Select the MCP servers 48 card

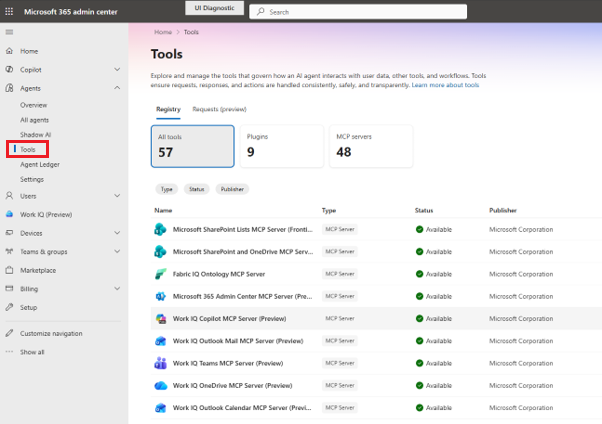tap(371, 146)
